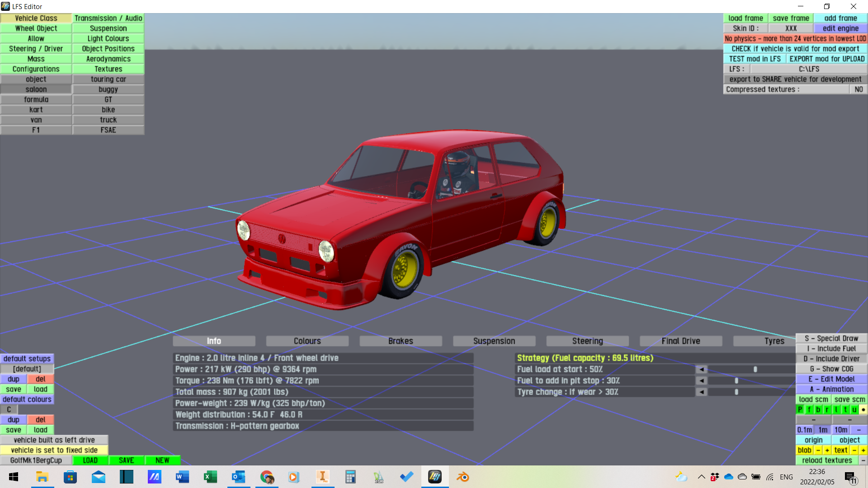The width and height of the screenshot is (868, 488).
Task: Open the Calculator from the taskbar
Action: (x=350, y=477)
